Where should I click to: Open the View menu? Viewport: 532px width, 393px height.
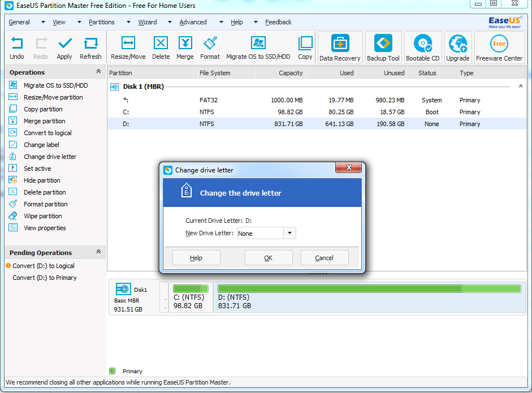(x=59, y=22)
